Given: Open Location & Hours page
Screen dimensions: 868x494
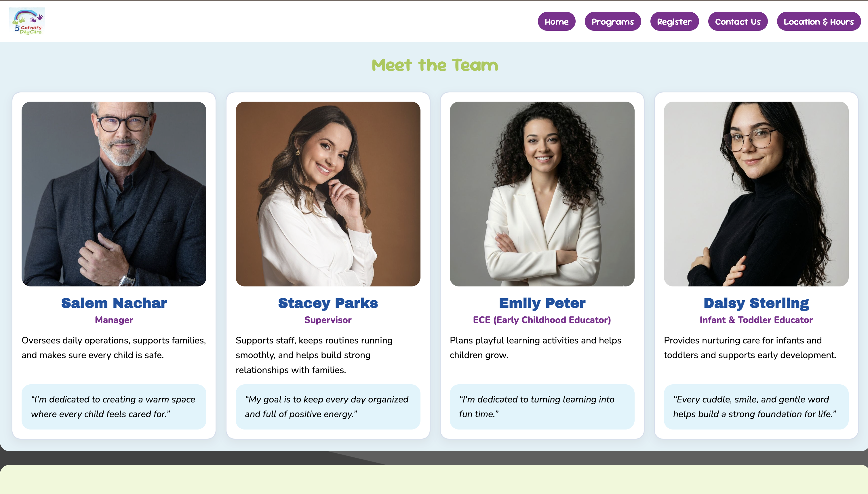Looking at the screenshot, I should 818,22.
